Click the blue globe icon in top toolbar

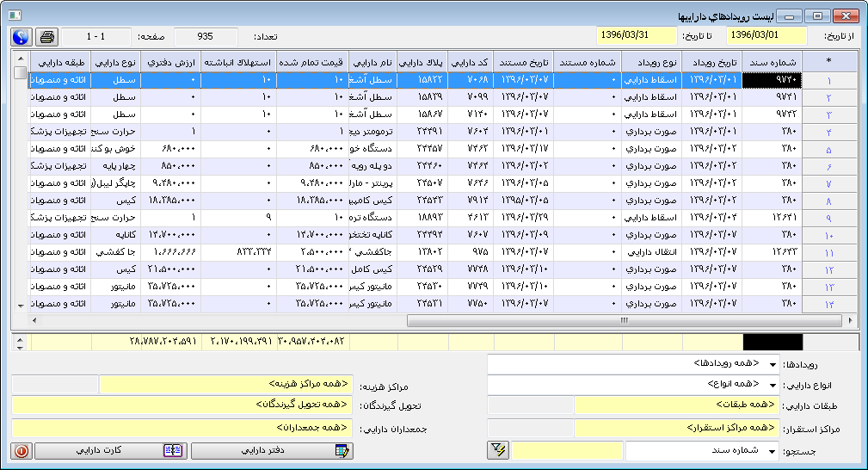tap(22, 37)
